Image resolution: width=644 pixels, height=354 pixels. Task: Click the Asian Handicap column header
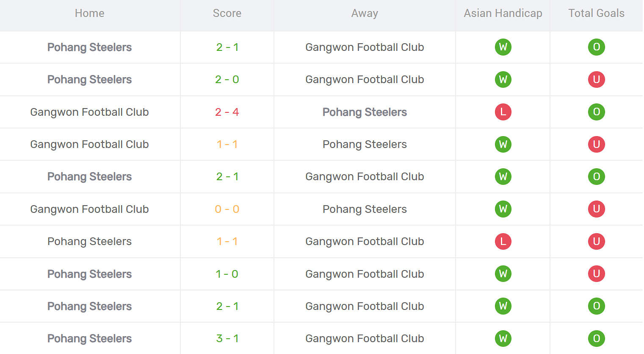point(503,13)
